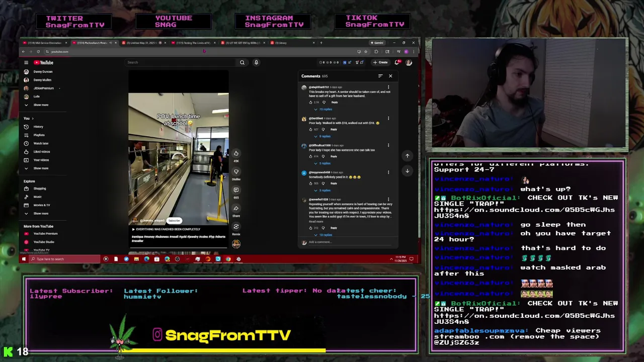This screenshot has width=644, height=362.
Task: Click the Gemini button in the browser
Action: (x=377, y=43)
